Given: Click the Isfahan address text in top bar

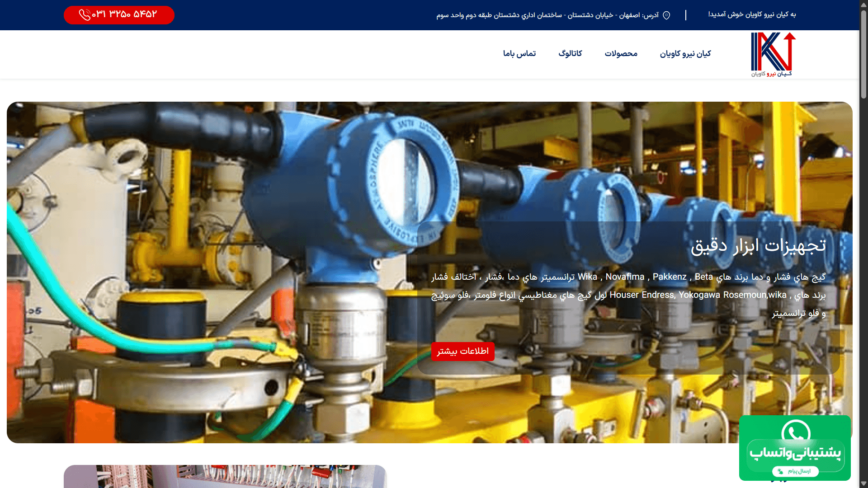Looking at the screenshot, I should click(547, 15).
